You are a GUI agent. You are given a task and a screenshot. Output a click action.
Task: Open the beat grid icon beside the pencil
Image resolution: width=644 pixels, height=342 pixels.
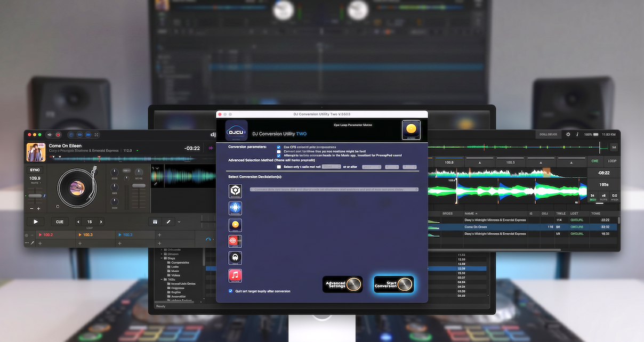155,222
